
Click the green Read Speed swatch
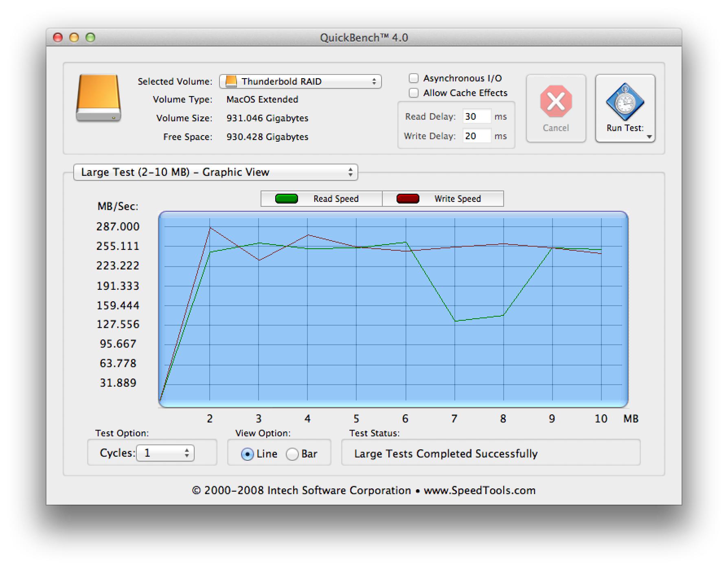click(x=287, y=199)
